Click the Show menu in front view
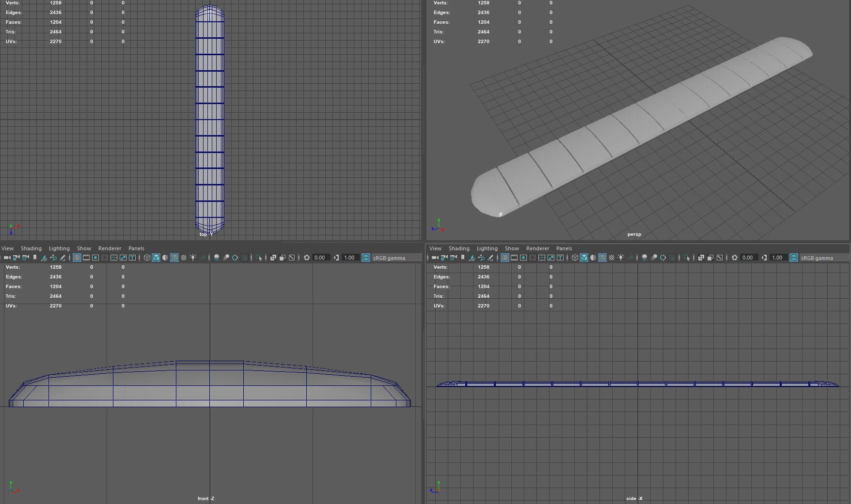The width and height of the screenshot is (851, 504). tap(84, 248)
